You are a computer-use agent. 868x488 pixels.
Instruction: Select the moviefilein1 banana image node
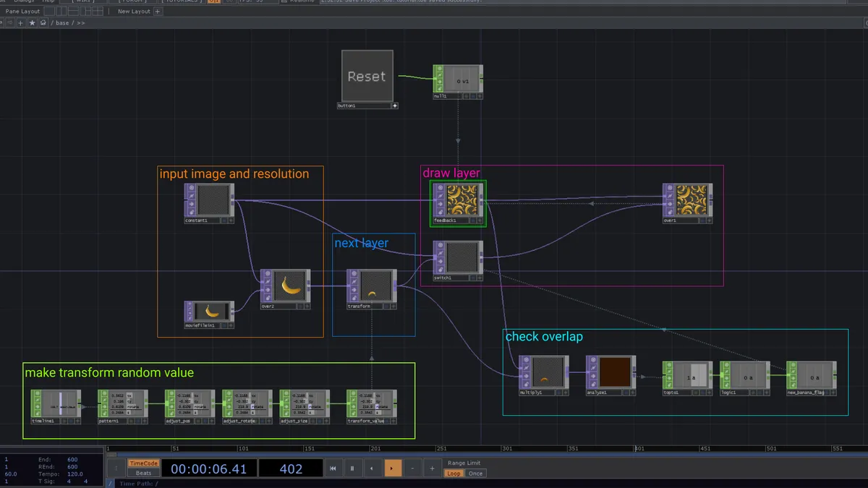[211, 312]
